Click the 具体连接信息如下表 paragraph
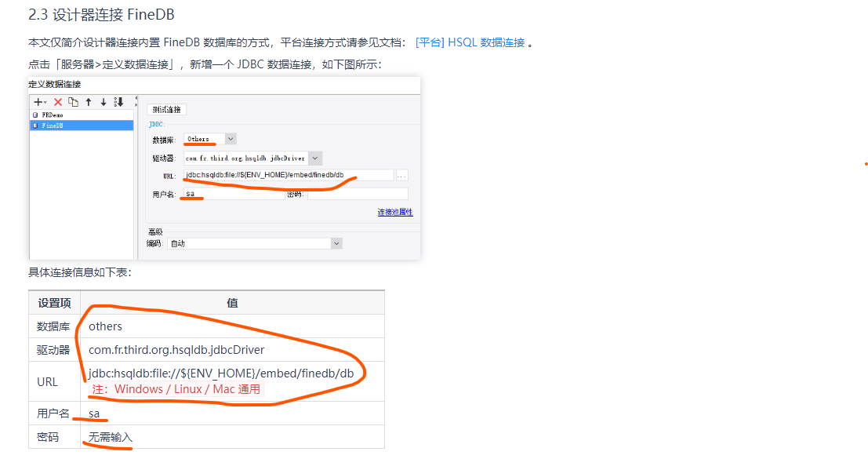Screen dimensions: 868x459 click(80, 272)
